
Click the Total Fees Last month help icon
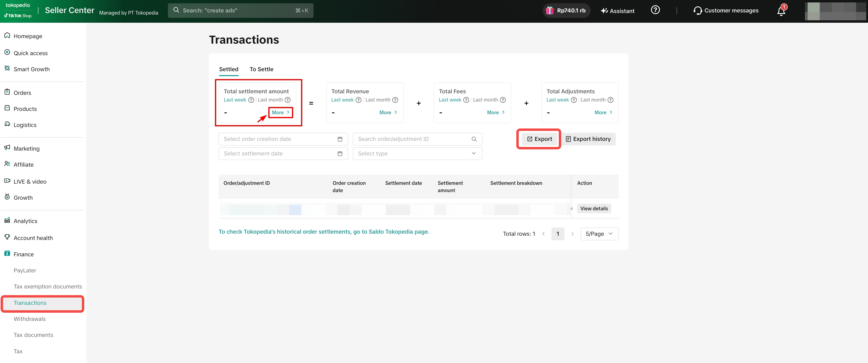pyautogui.click(x=503, y=100)
